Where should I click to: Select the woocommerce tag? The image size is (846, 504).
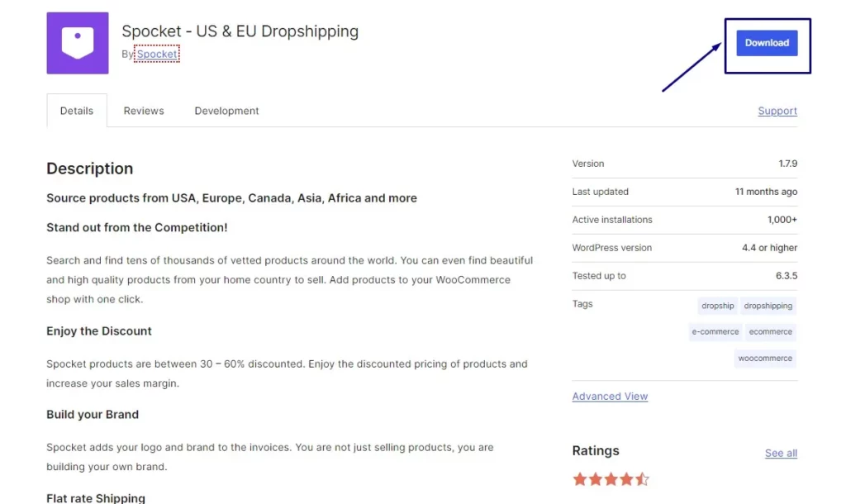tap(766, 359)
